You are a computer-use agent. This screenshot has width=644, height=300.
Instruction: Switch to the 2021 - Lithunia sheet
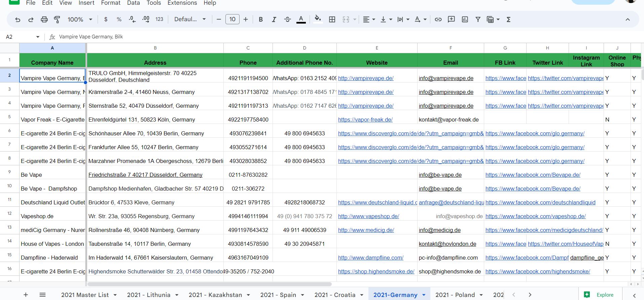pos(149,295)
